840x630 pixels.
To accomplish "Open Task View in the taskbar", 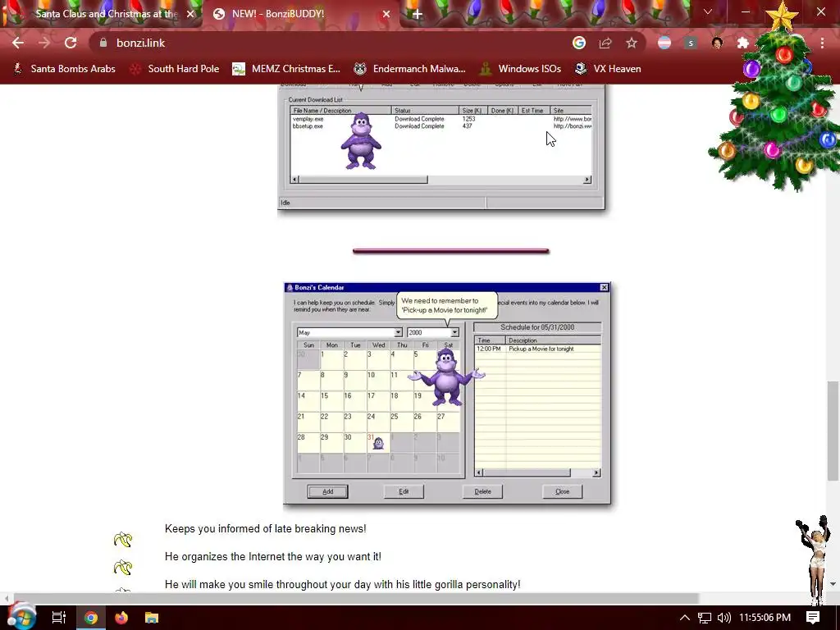I will [58, 618].
